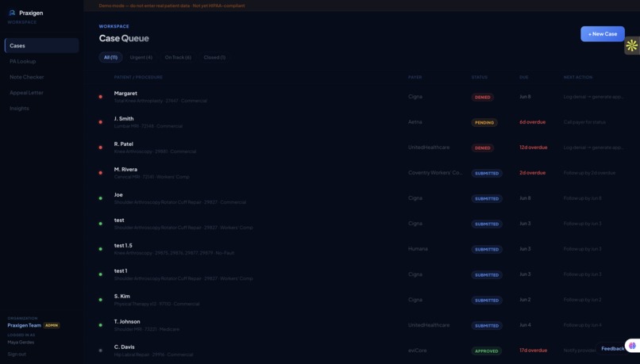Click the red status dot for J. Smith
Screen dimensions: 640x364
100,122
